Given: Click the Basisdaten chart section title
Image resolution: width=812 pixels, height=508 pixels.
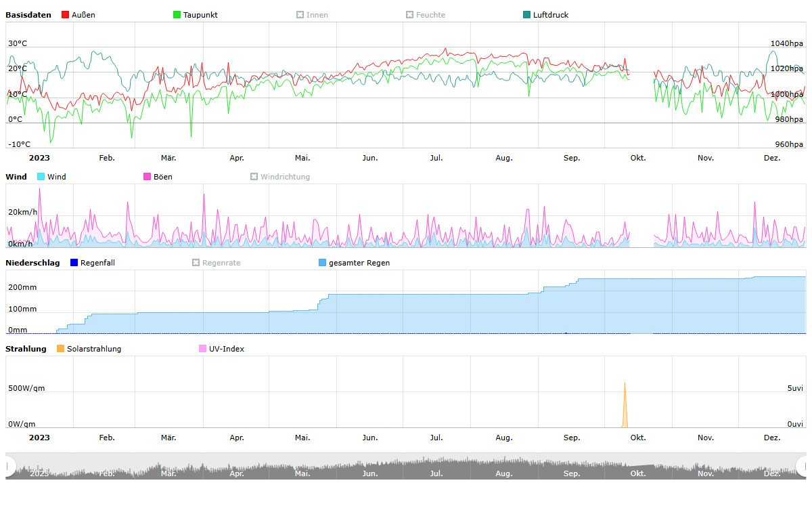Looking at the screenshot, I should click(x=28, y=15).
